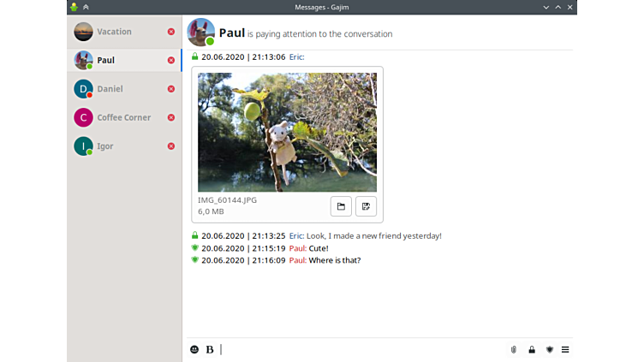Open folder containing IMG_60144.JPG
Viewport: 644px width, 362px height.
pyautogui.click(x=341, y=206)
